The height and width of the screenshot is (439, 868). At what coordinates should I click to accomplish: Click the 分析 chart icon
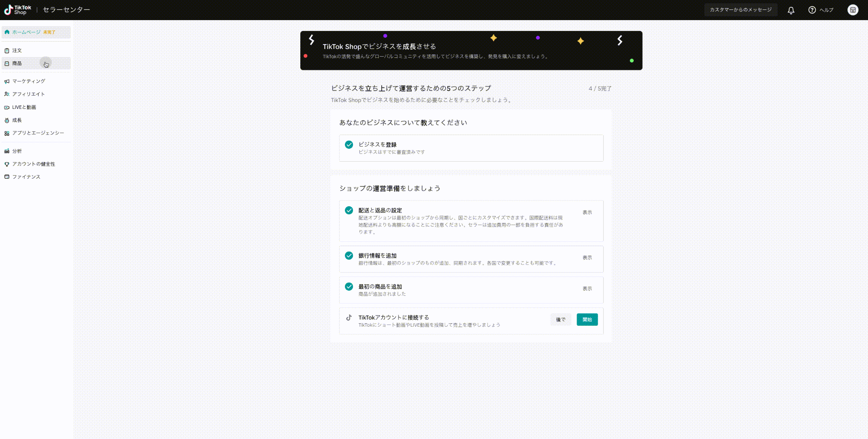coord(7,151)
